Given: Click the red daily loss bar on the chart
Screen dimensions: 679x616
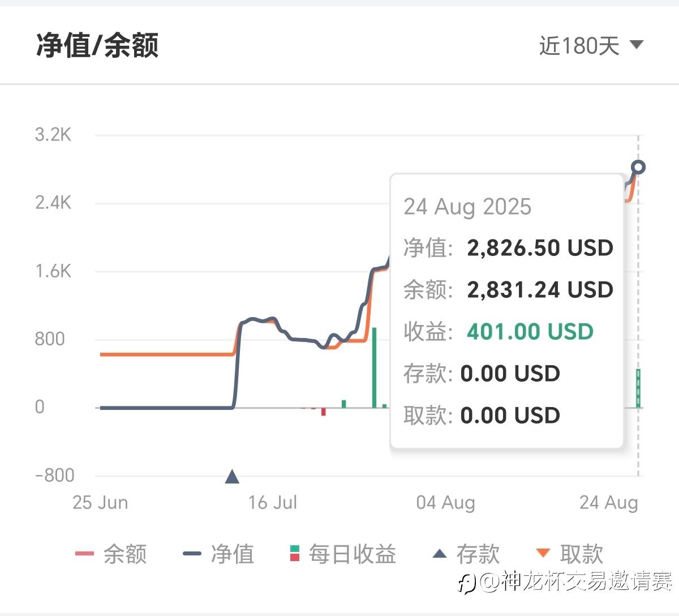Looking at the screenshot, I should pyautogui.click(x=324, y=412).
